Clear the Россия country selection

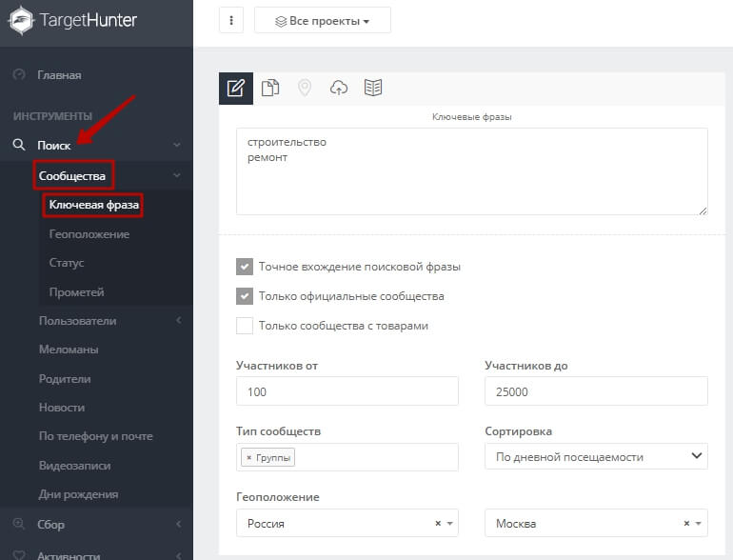point(438,523)
